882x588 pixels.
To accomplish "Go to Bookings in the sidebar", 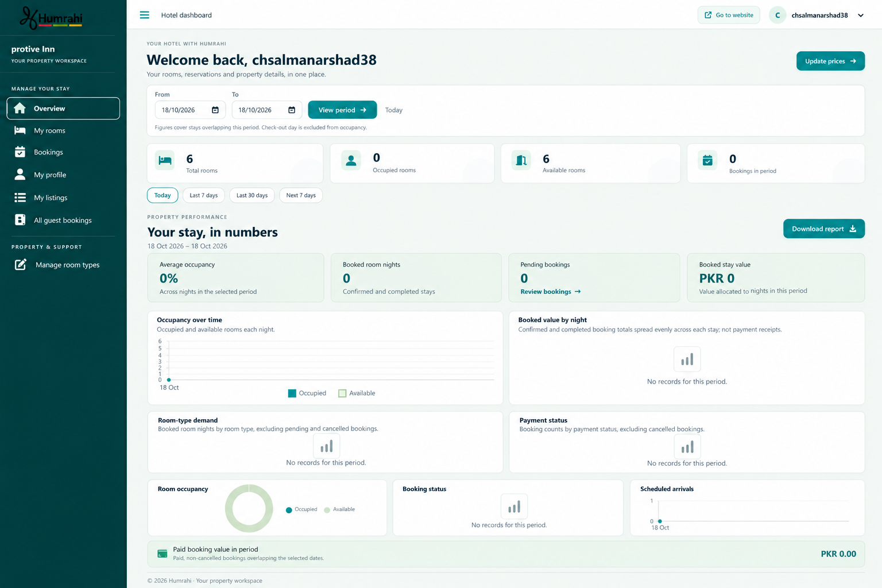I will (63, 152).
